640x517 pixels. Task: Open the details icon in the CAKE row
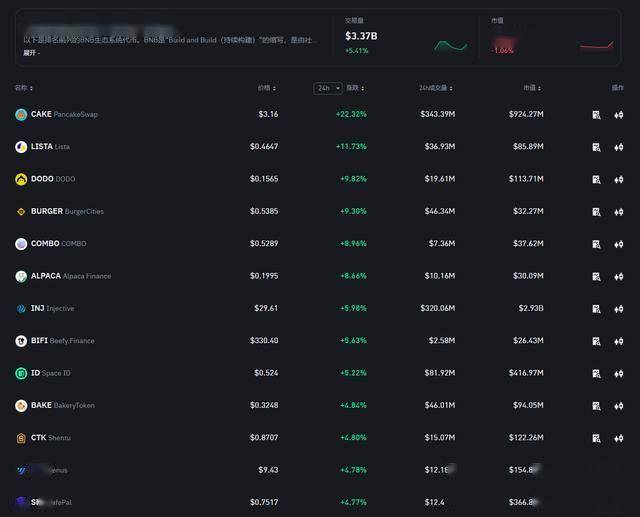point(596,115)
